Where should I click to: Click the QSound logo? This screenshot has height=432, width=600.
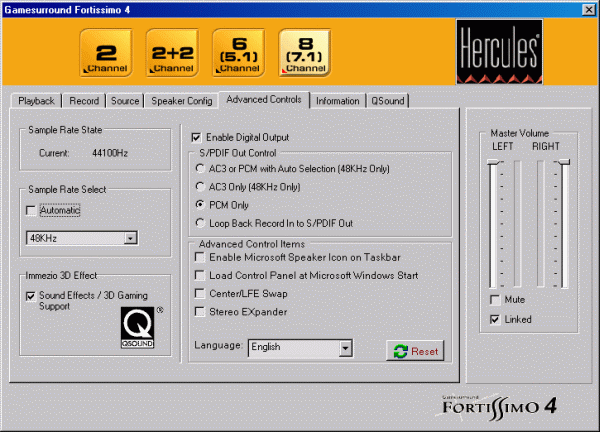coord(138,328)
